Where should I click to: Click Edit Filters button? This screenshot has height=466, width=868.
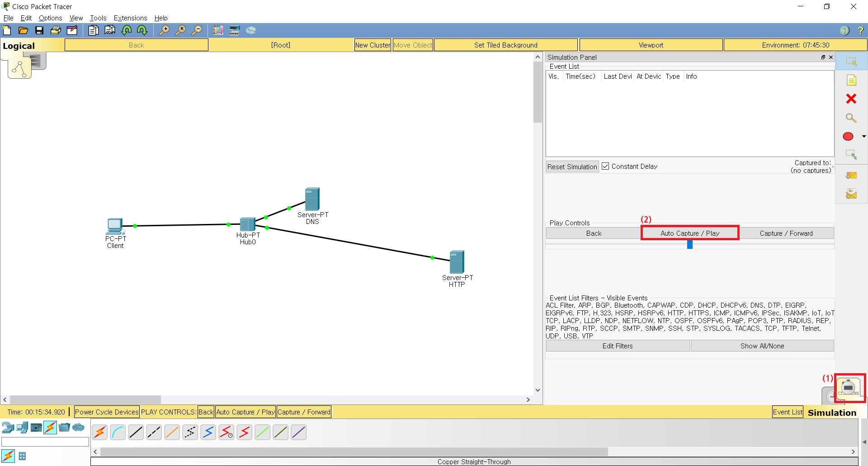click(x=618, y=346)
